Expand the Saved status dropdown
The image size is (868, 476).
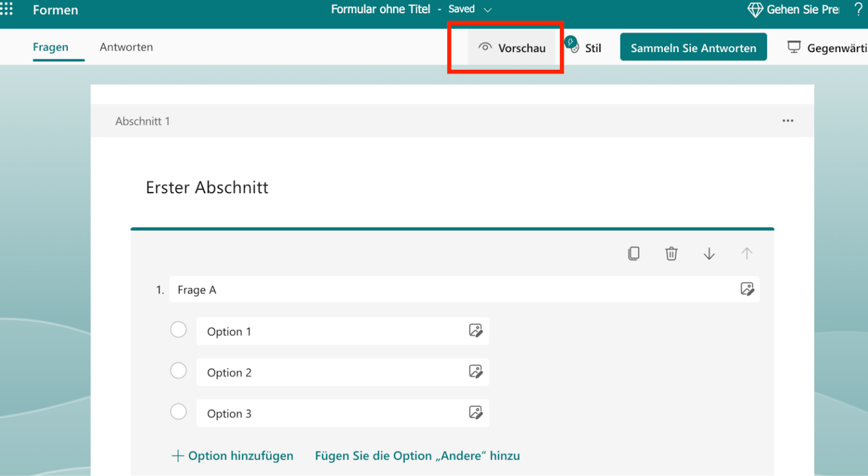tap(487, 9)
